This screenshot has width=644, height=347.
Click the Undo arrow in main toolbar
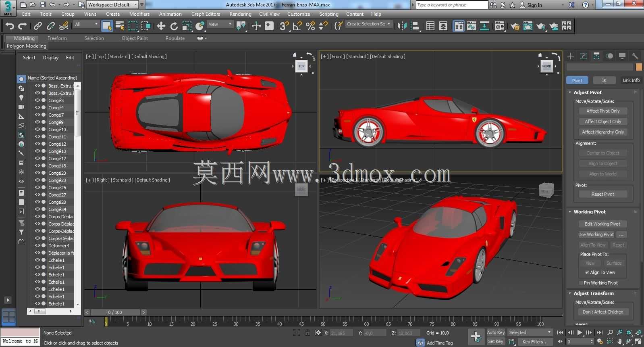coord(9,26)
